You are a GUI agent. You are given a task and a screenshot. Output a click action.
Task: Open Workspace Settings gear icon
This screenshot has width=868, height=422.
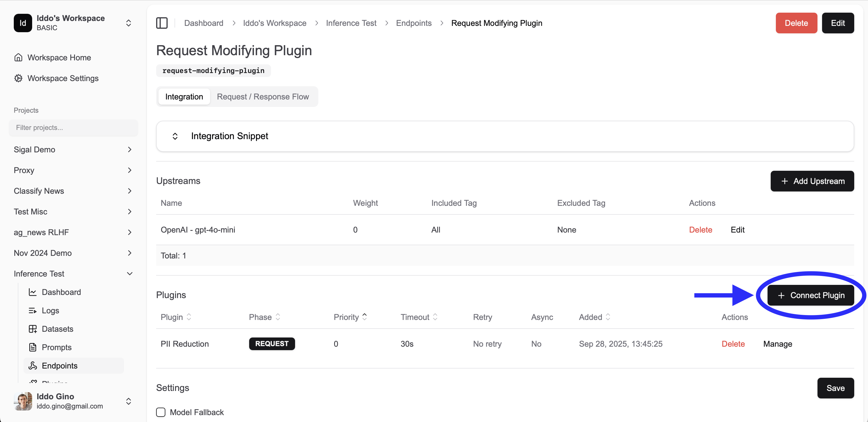pos(19,78)
